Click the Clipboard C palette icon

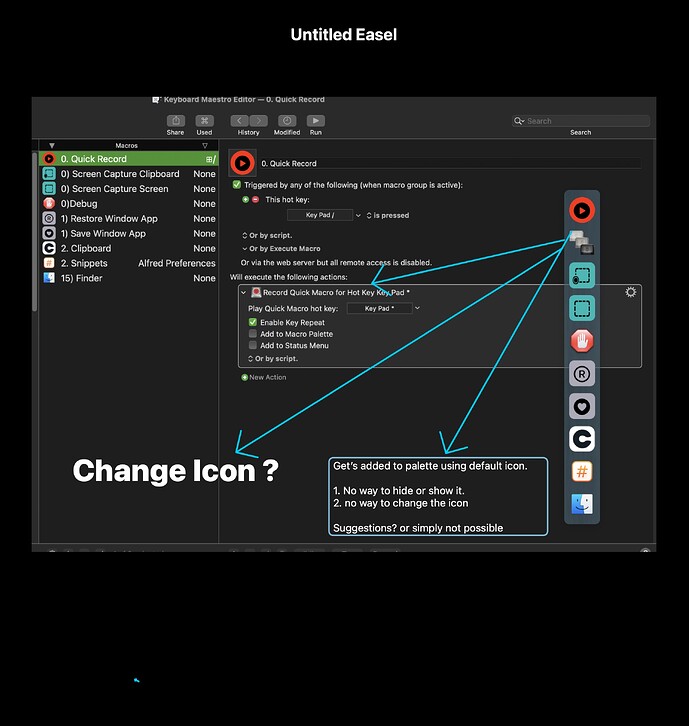pyautogui.click(x=582, y=439)
